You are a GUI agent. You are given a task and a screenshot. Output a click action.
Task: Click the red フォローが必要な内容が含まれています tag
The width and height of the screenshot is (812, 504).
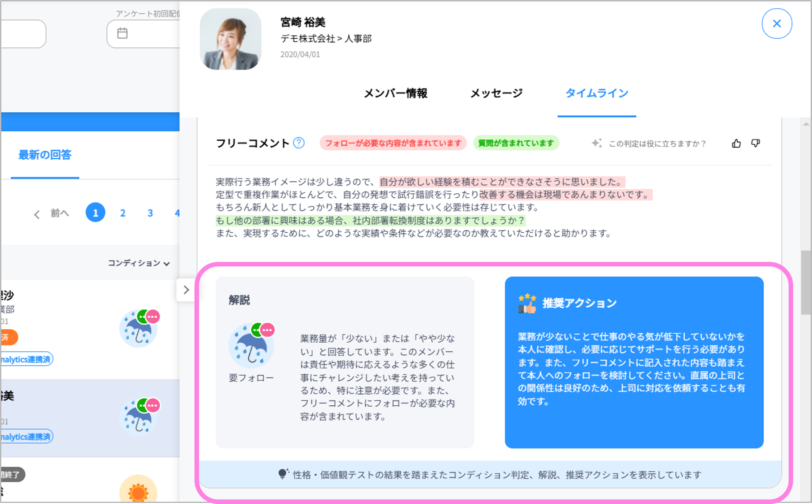click(393, 143)
